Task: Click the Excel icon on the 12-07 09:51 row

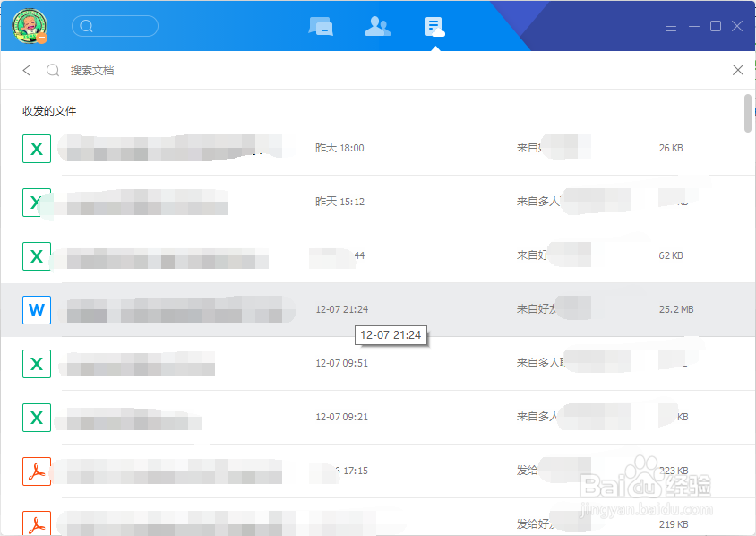Action: point(37,363)
